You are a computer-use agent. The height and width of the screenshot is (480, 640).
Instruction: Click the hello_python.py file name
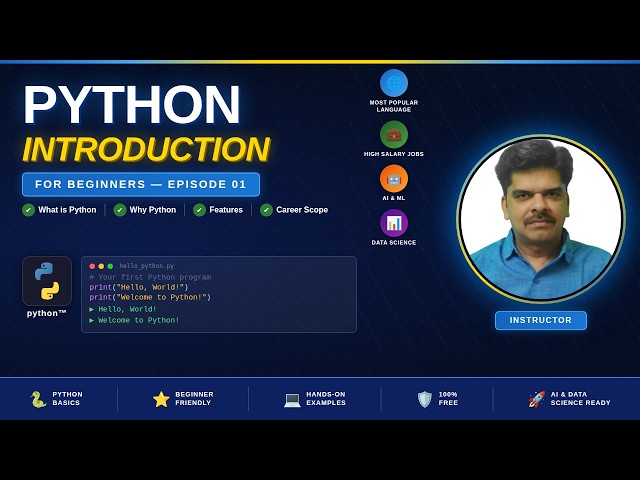point(147,266)
